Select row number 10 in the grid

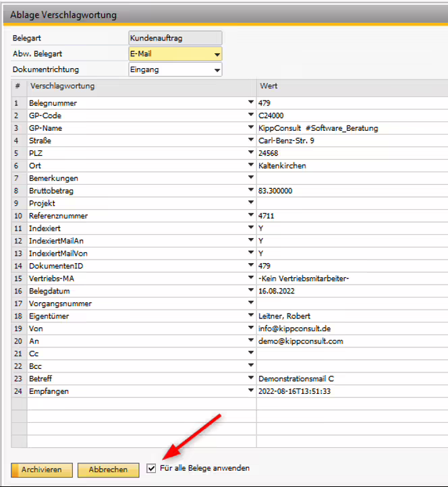pyautogui.click(x=19, y=216)
